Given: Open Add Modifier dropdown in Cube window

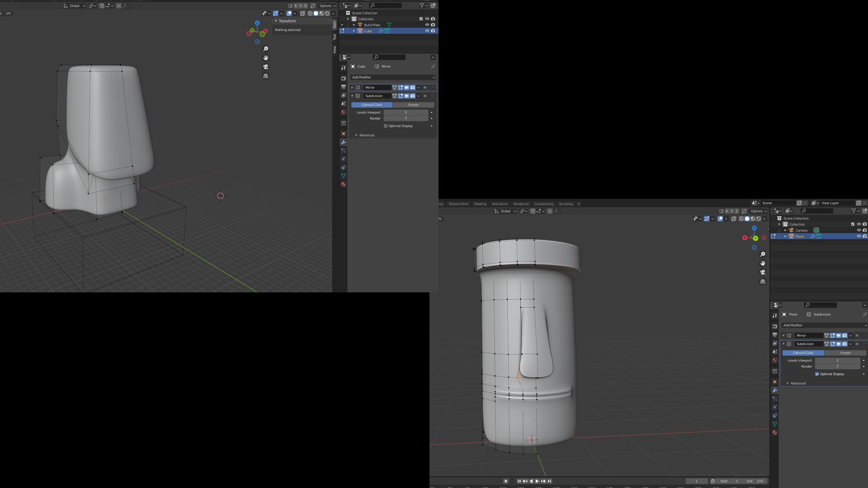Looking at the screenshot, I should click(393, 77).
